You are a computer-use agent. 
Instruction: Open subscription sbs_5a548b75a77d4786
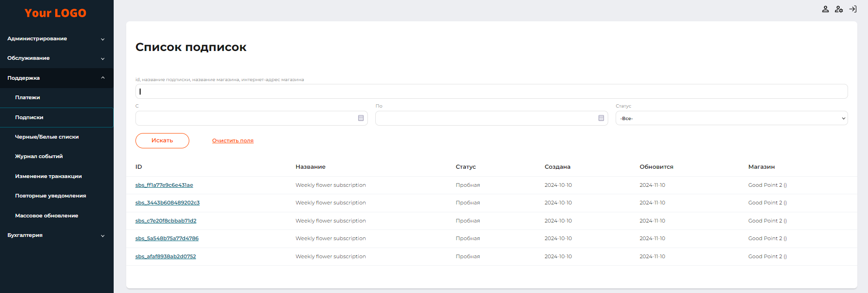tap(167, 239)
